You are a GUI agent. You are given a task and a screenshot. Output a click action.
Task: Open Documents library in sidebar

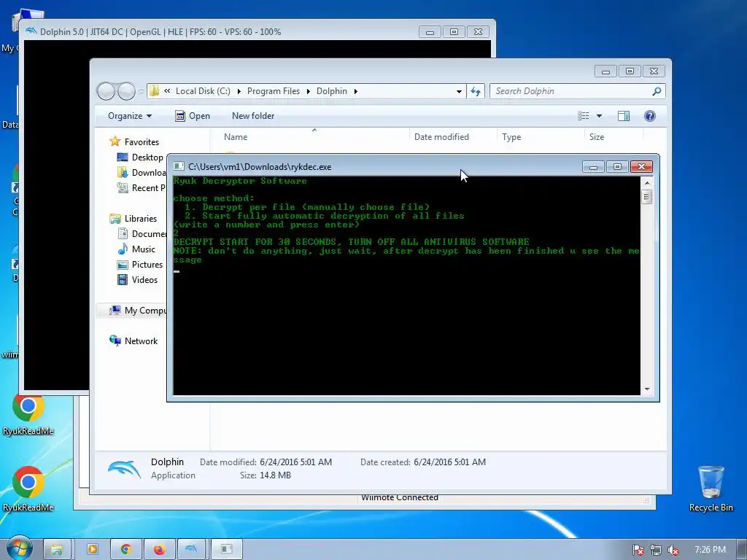(142, 234)
